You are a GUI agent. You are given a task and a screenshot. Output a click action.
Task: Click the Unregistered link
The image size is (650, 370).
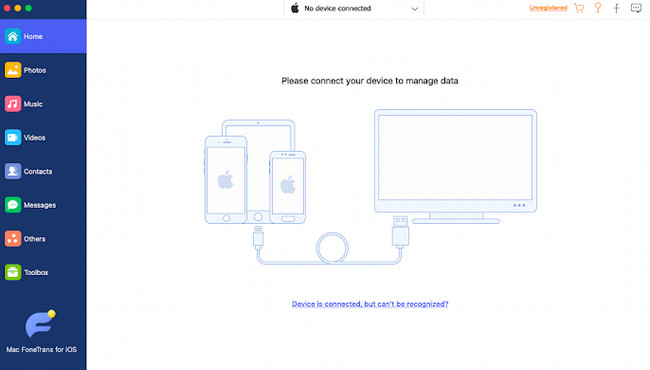point(548,8)
